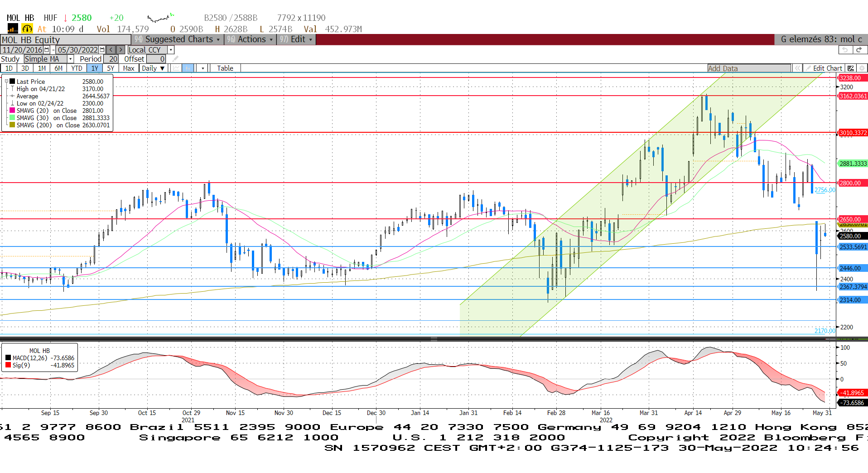Screen dimensions: 868x473
Task: Open the Daily periodicity dropdown
Action: pyautogui.click(x=153, y=68)
